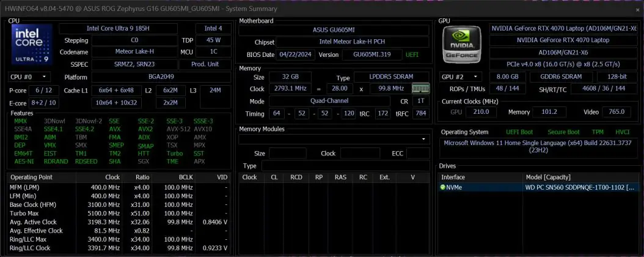644x257 pixels.
Task: Click the Intel Core Ultra 9 logo
Action: pyautogui.click(x=32, y=45)
